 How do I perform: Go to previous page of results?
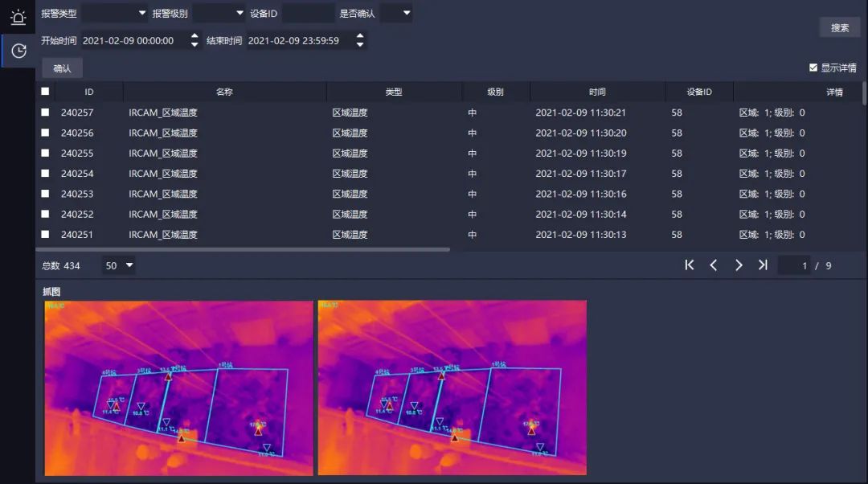tap(714, 265)
